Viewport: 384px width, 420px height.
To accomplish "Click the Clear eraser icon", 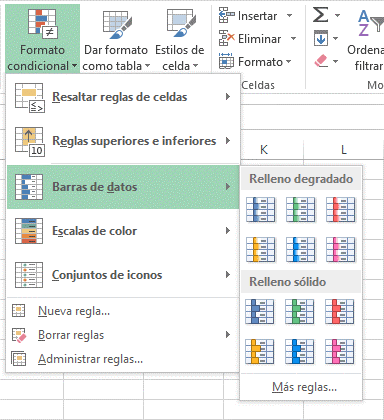I will tap(321, 61).
